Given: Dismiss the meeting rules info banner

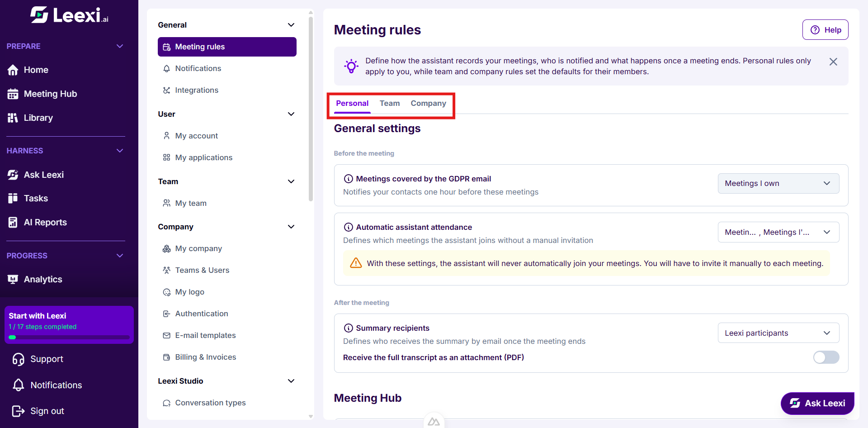Looking at the screenshot, I should 833,62.
